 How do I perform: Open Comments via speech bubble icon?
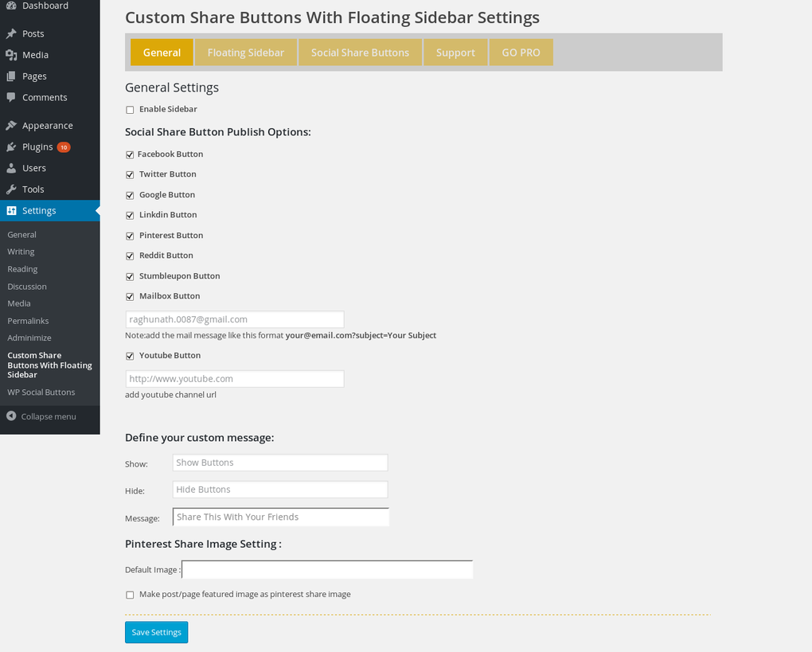pos(11,97)
